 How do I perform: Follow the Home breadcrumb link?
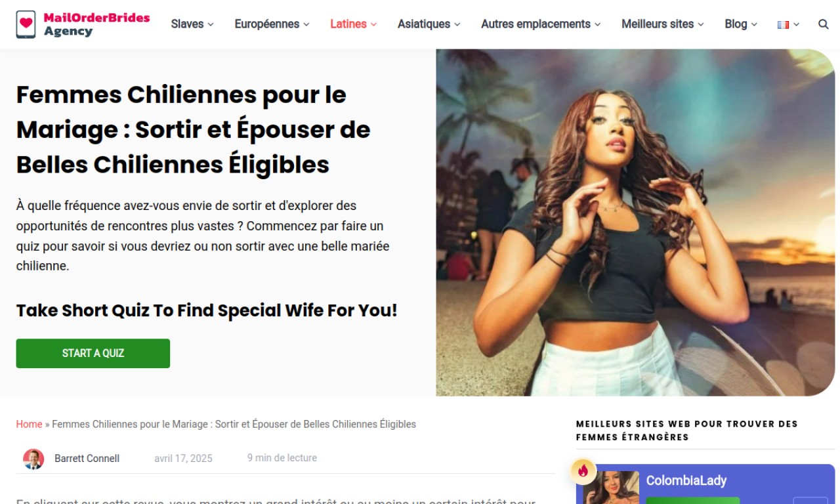pos(29,424)
